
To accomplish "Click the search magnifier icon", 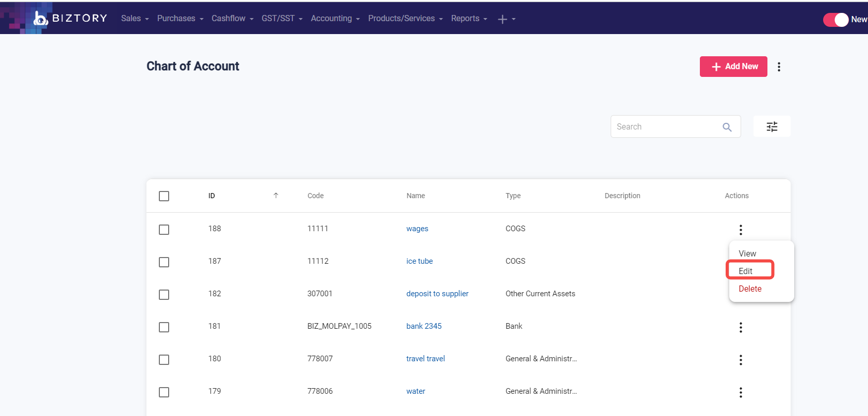I will tap(727, 127).
